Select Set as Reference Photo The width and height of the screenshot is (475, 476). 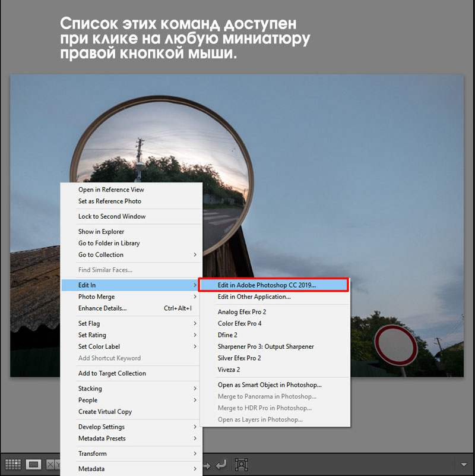coord(132,201)
